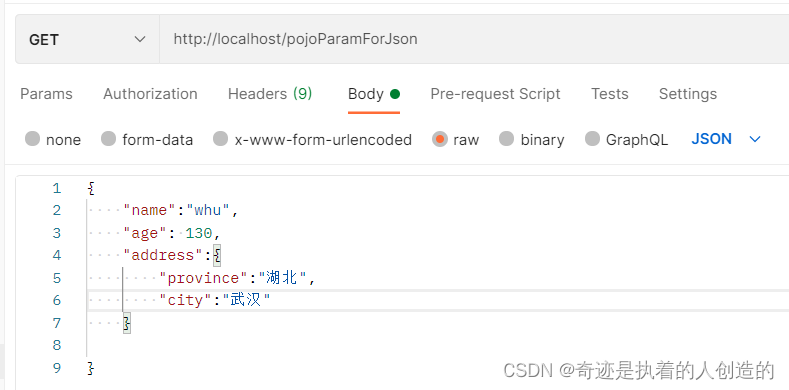Open the GET method dropdown

[x=88, y=39]
